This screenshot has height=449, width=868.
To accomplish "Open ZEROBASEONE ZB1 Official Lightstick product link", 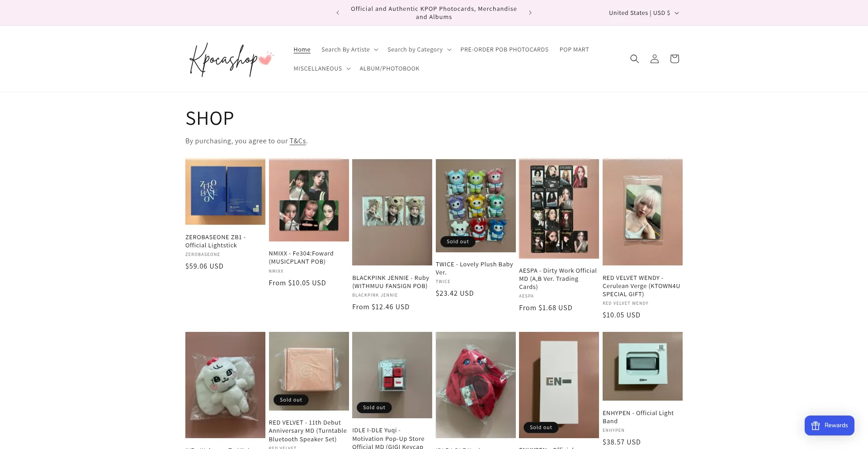I will pos(215,241).
